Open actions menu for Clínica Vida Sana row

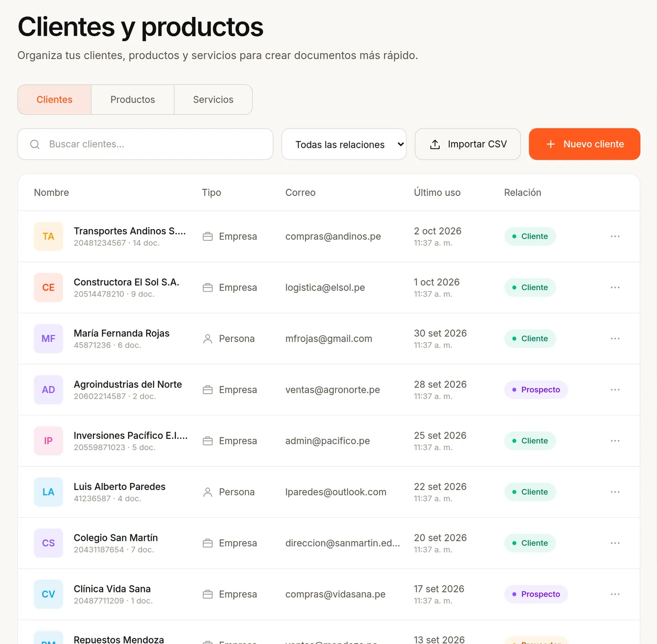pyautogui.click(x=615, y=594)
